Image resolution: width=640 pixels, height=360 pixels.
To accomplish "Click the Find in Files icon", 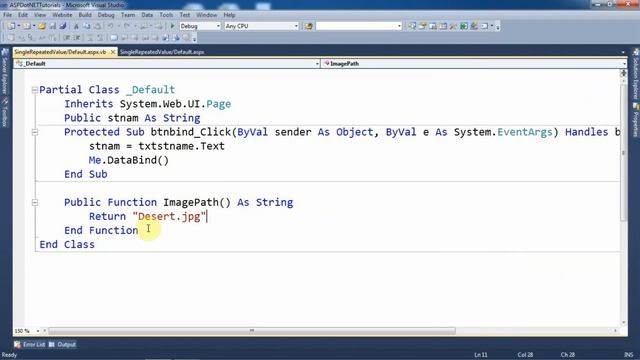I will tap(309, 26).
